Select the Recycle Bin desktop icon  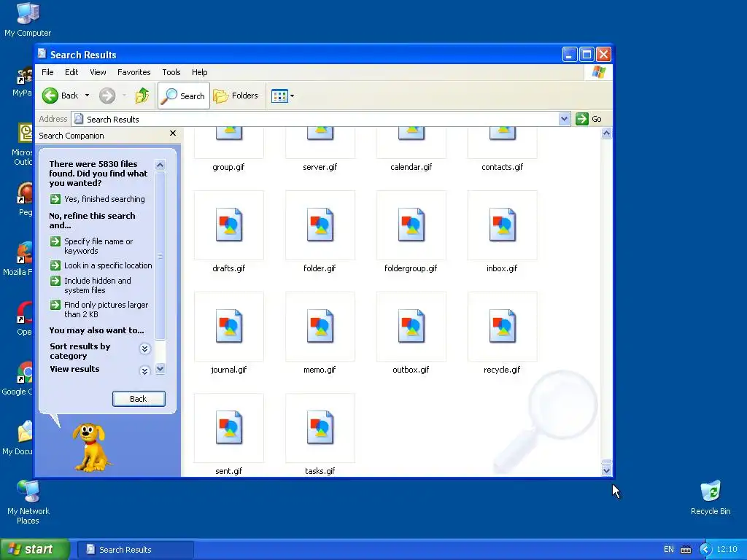[711, 497]
